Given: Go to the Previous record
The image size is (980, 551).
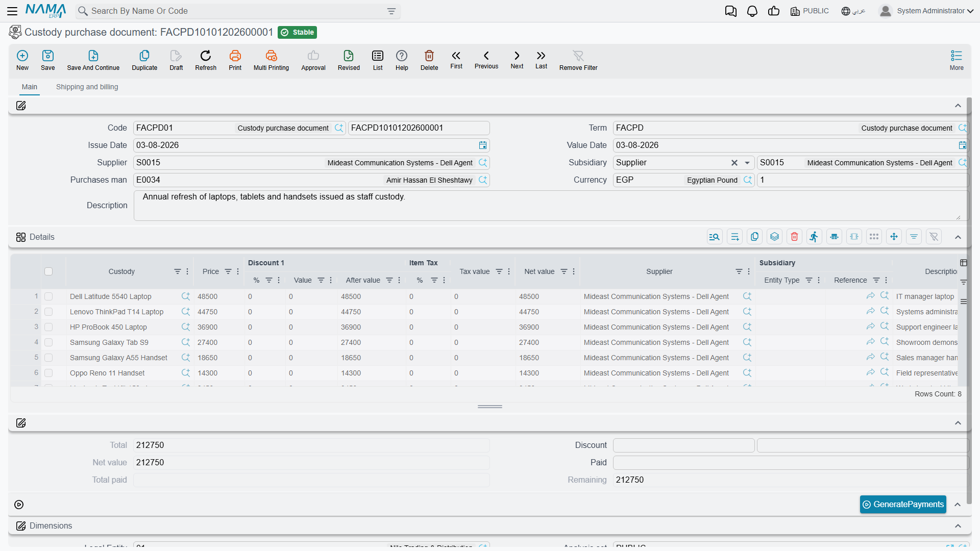Looking at the screenshot, I should [486, 60].
